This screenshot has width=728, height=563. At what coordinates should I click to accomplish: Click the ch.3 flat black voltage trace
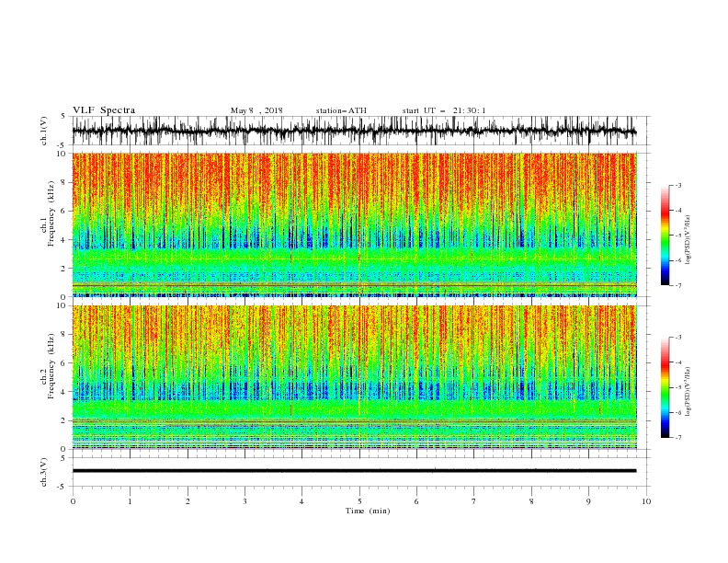[x=354, y=471]
